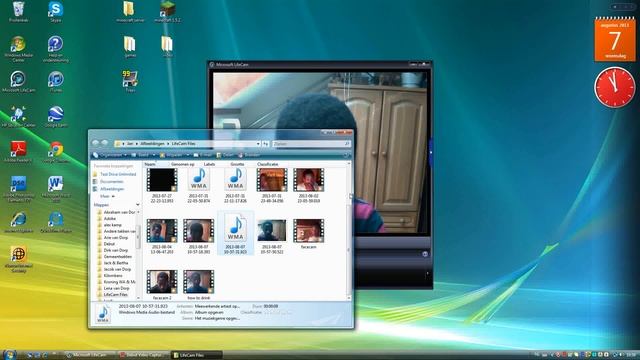Image resolution: width=640 pixels, height=360 pixels.
Task: Open the Internet Explorer desktop icon
Action: [x=18, y=222]
